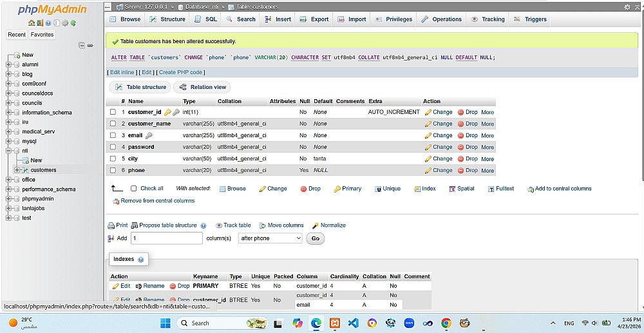Click the number of columns input field

pos(167,238)
